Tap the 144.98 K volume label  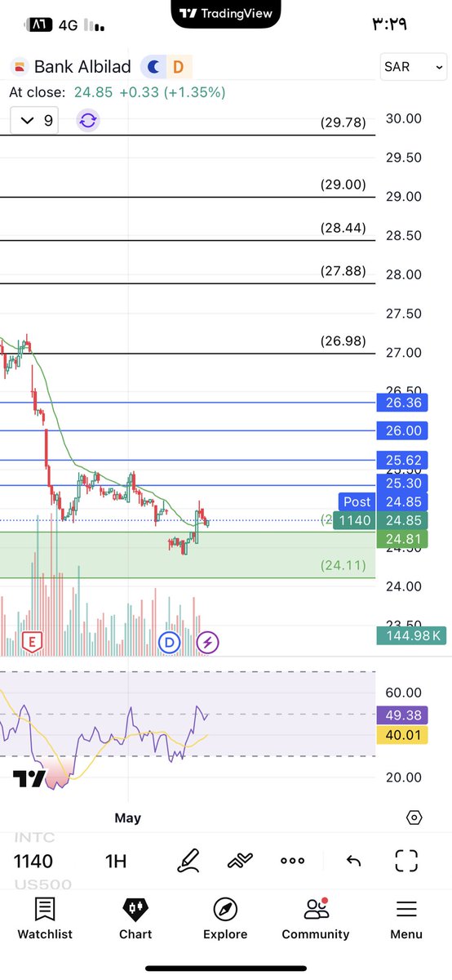pyautogui.click(x=411, y=635)
